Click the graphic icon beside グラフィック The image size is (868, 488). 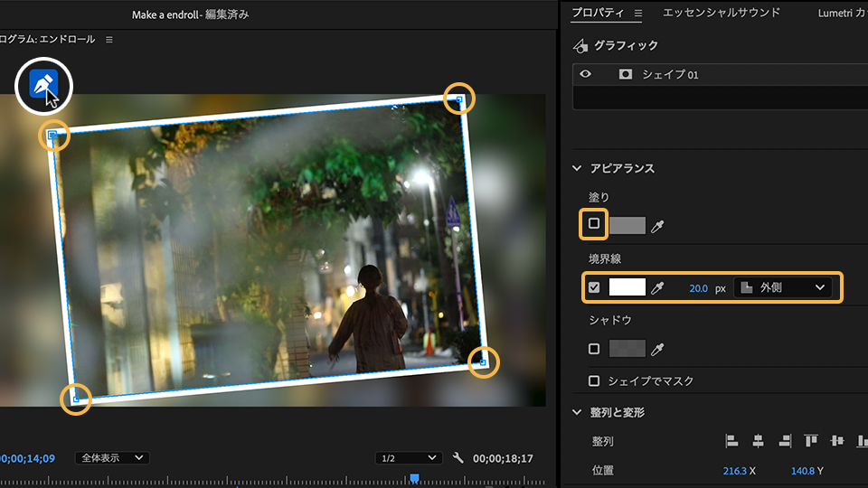[580, 46]
